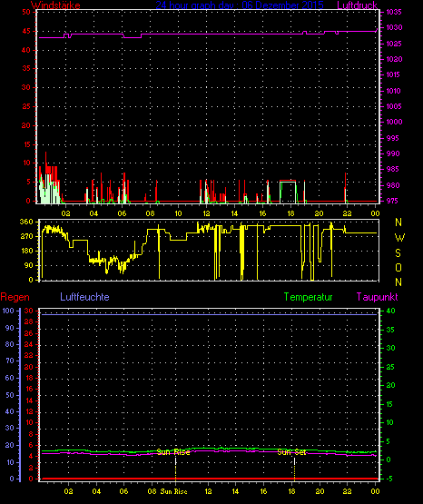Click the 28 value on red Regen axis

click(x=29, y=321)
